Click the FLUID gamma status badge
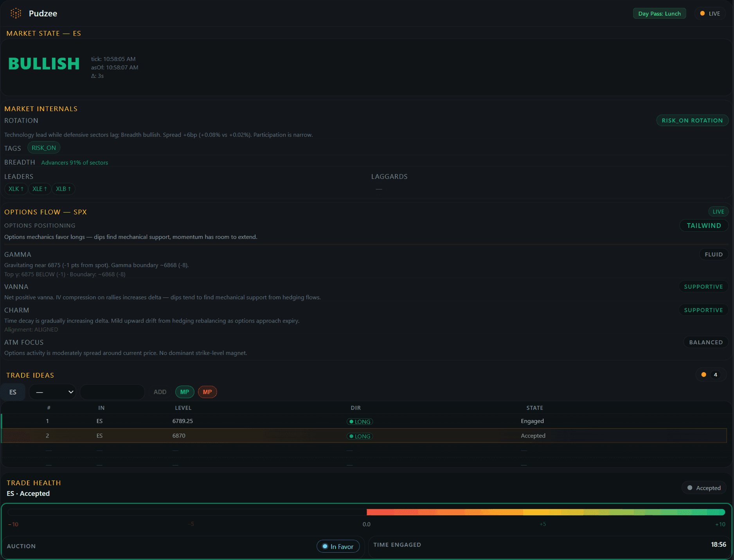The height and width of the screenshot is (560, 734). 714,254
